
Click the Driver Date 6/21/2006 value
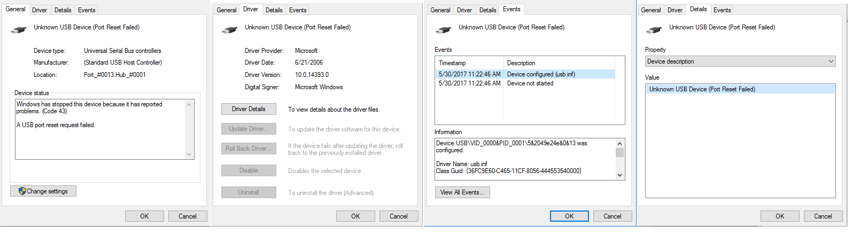click(309, 63)
